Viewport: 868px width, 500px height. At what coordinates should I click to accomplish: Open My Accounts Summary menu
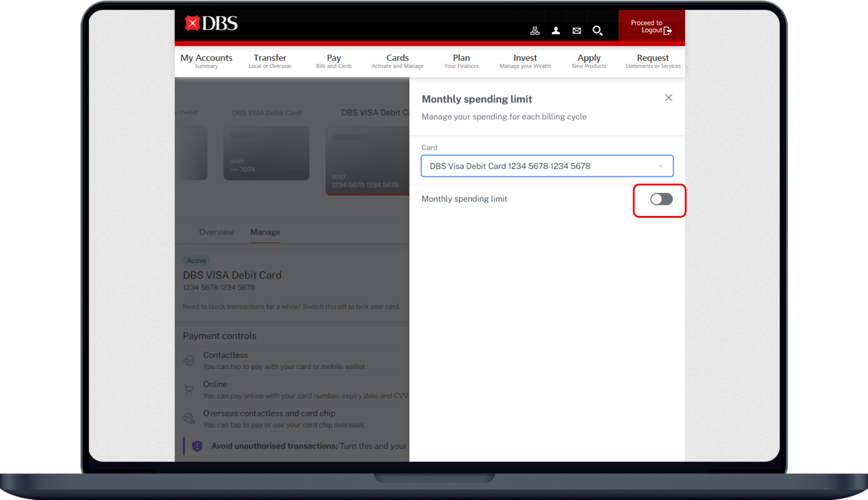(206, 61)
